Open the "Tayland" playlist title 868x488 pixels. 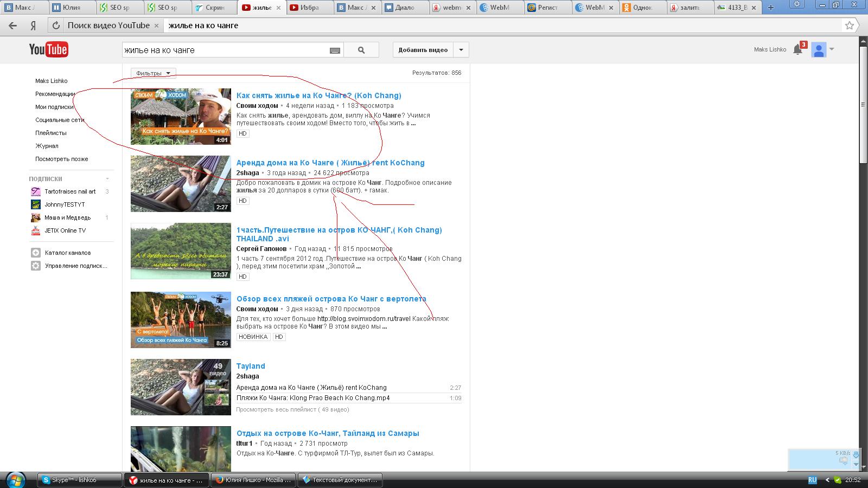tap(251, 366)
